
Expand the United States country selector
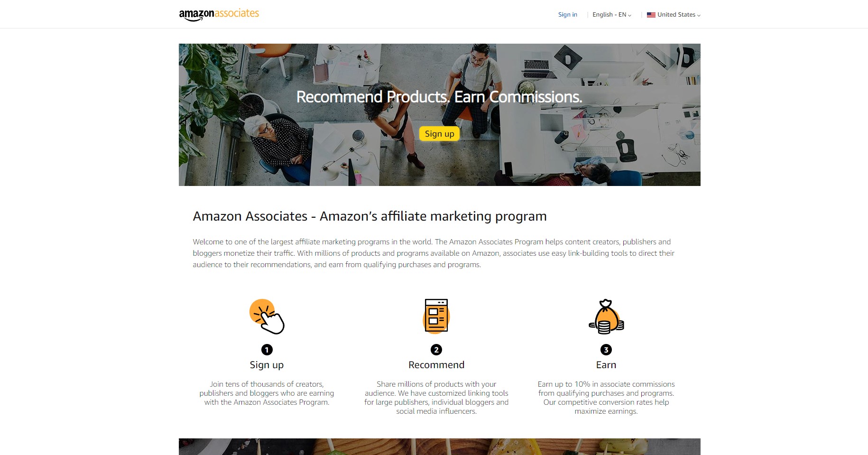point(674,15)
